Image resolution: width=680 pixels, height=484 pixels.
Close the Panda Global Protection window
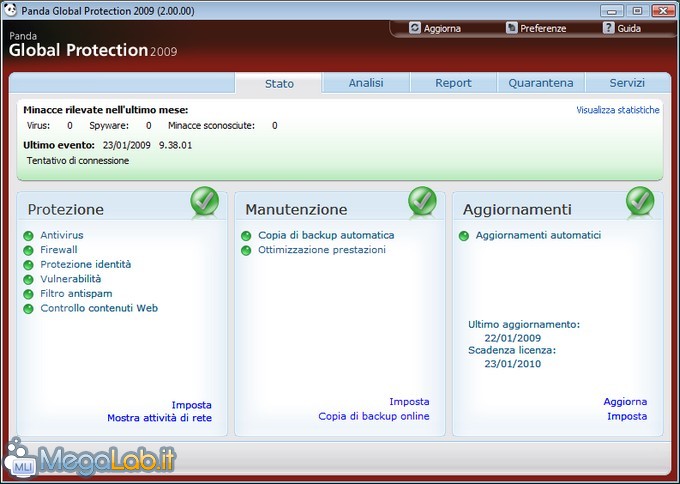pos(663,11)
